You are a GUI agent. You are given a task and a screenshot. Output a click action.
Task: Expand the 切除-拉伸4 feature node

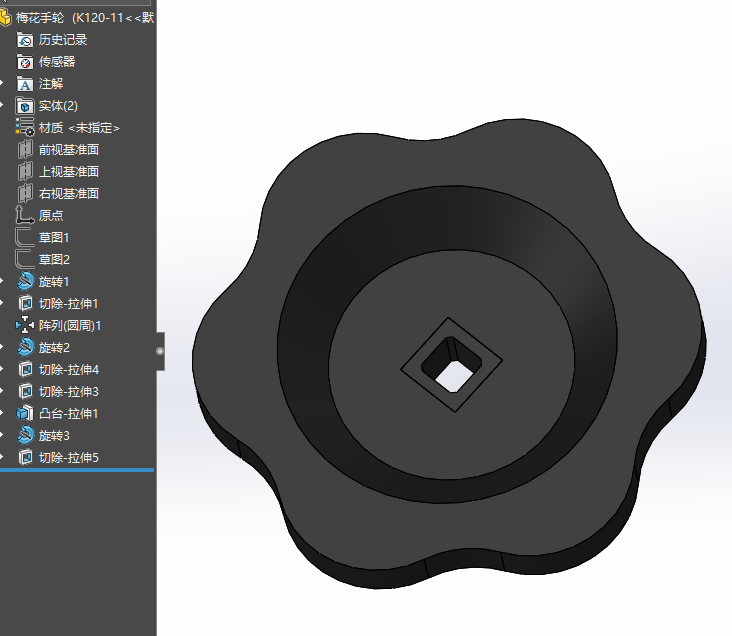coord(2,369)
